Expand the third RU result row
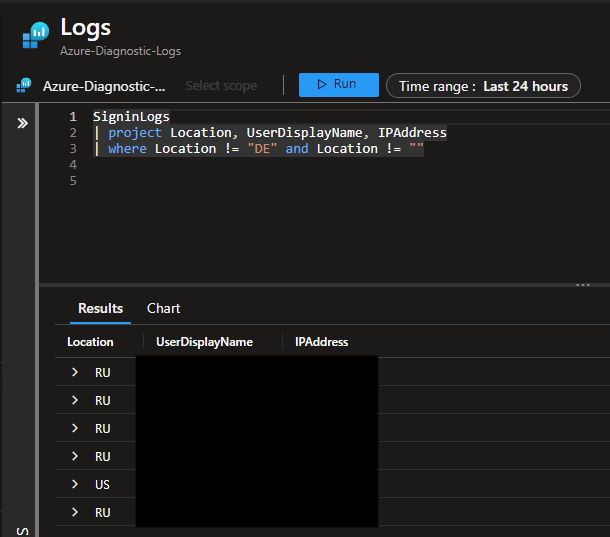Viewport: 610px width, 537px height. [75, 428]
